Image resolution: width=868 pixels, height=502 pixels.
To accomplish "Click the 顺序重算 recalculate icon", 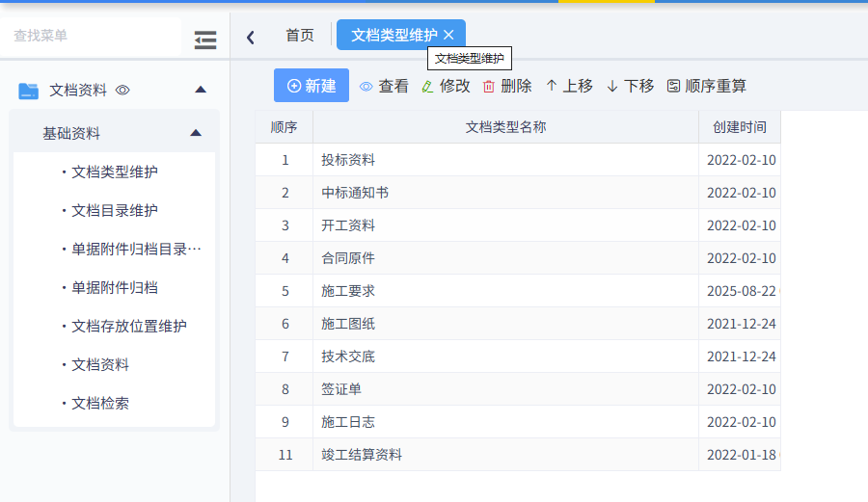I will tap(673, 86).
